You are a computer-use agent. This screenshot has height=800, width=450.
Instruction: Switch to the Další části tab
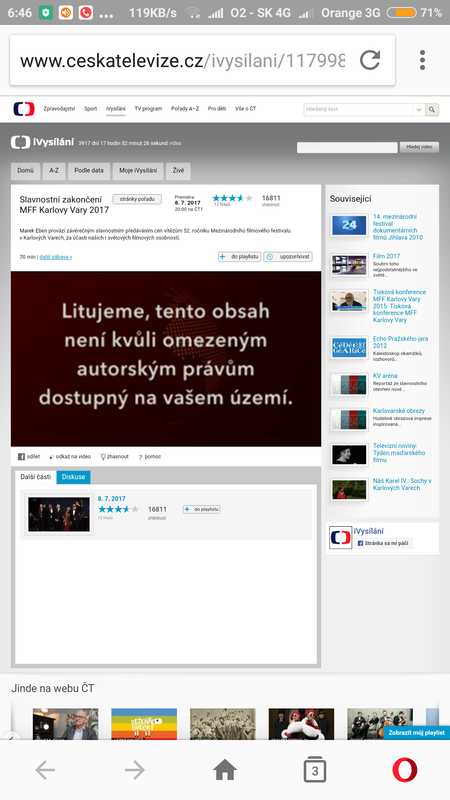(36, 477)
